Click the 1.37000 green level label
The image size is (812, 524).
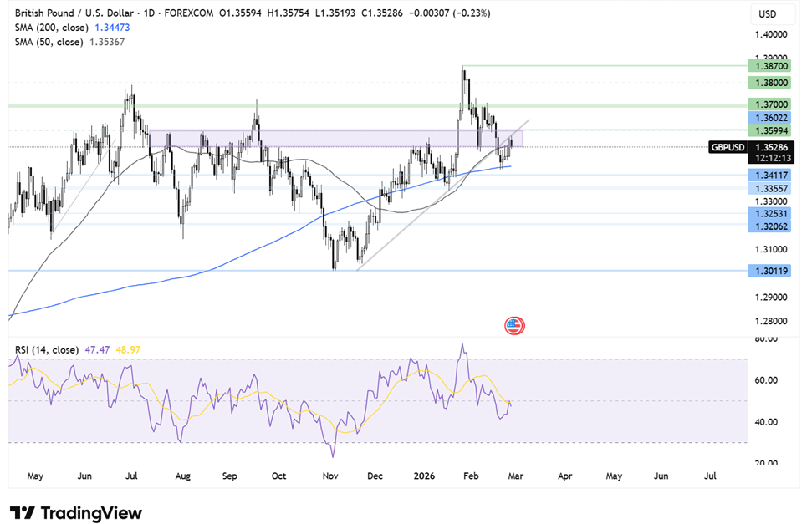(769, 104)
